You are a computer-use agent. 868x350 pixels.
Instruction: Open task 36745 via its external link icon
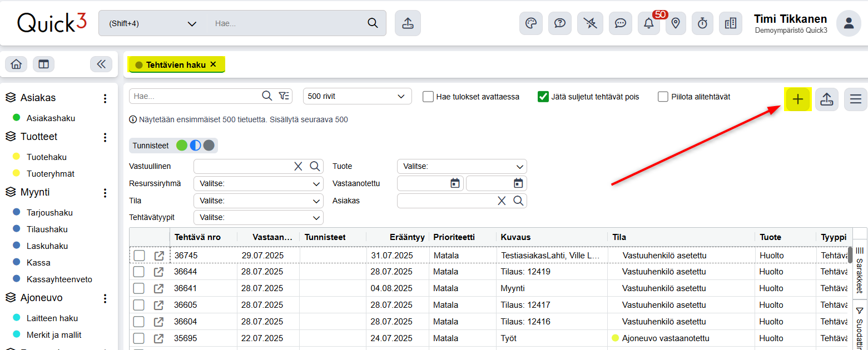pos(159,256)
